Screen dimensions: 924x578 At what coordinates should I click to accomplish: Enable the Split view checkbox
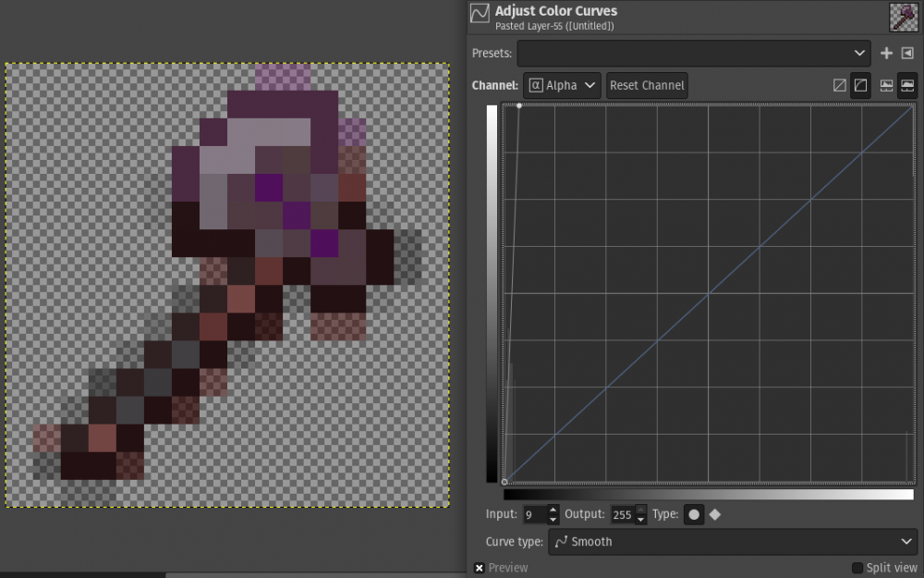[857, 568]
